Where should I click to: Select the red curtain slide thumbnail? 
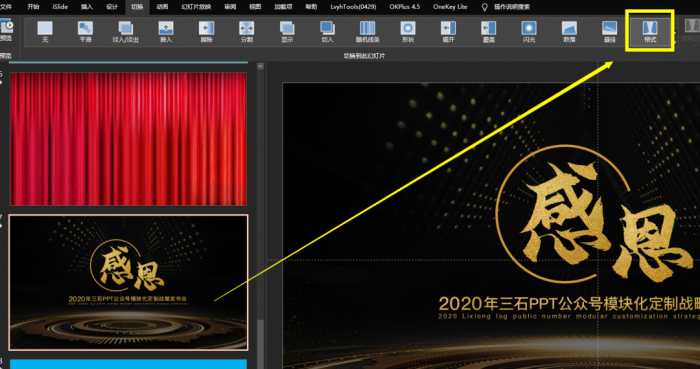(x=128, y=139)
